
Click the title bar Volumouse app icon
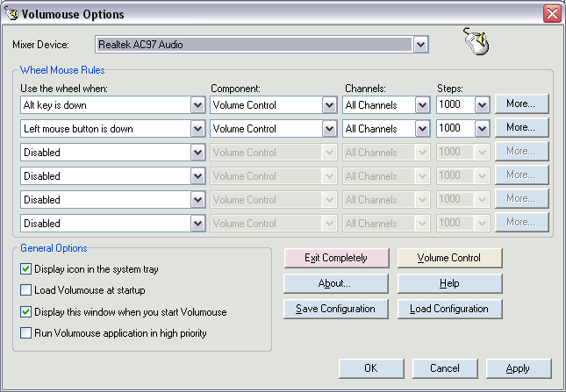(x=13, y=14)
